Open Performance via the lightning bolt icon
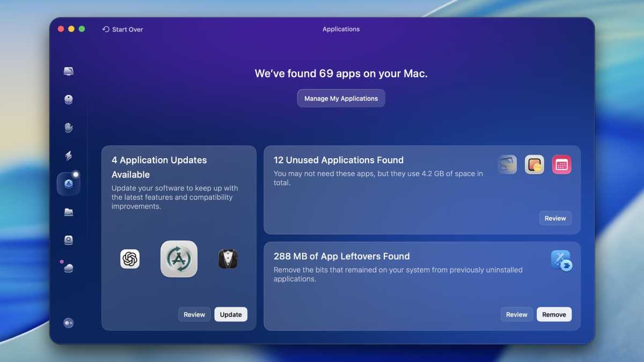Viewport: 644px width, 362px height. tap(69, 155)
